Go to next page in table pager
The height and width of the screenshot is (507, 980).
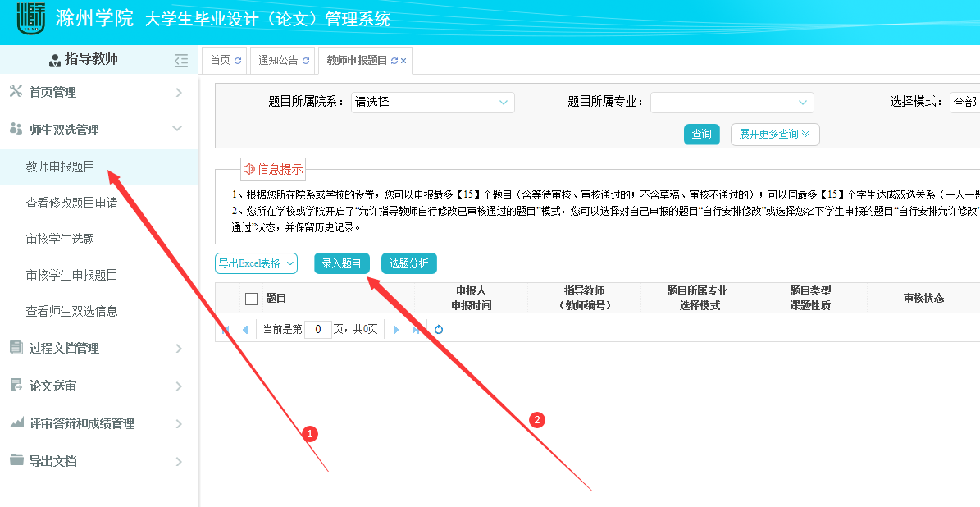click(x=396, y=330)
